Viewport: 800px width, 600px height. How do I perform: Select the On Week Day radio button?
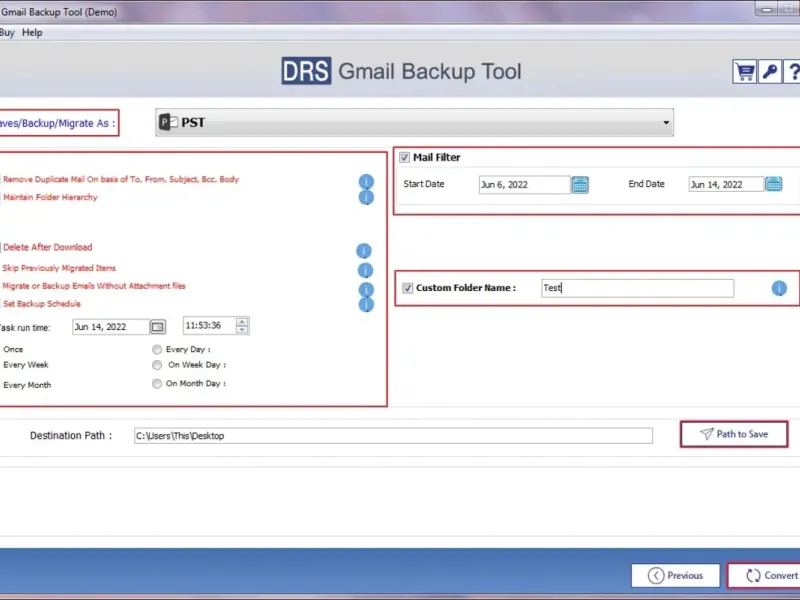pos(157,365)
